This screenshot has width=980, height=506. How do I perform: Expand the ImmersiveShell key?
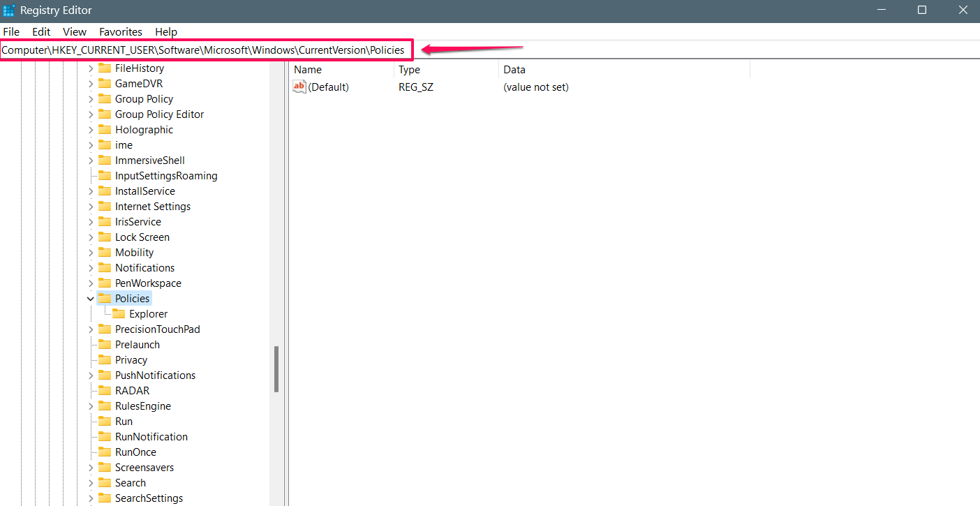click(x=91, y=161)
